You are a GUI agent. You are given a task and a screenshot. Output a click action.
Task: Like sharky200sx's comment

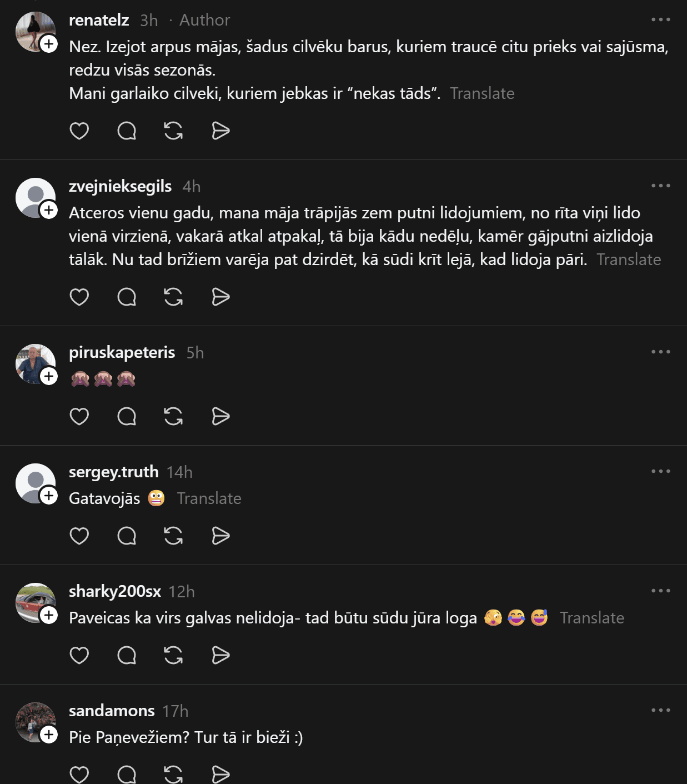point(79,656)
